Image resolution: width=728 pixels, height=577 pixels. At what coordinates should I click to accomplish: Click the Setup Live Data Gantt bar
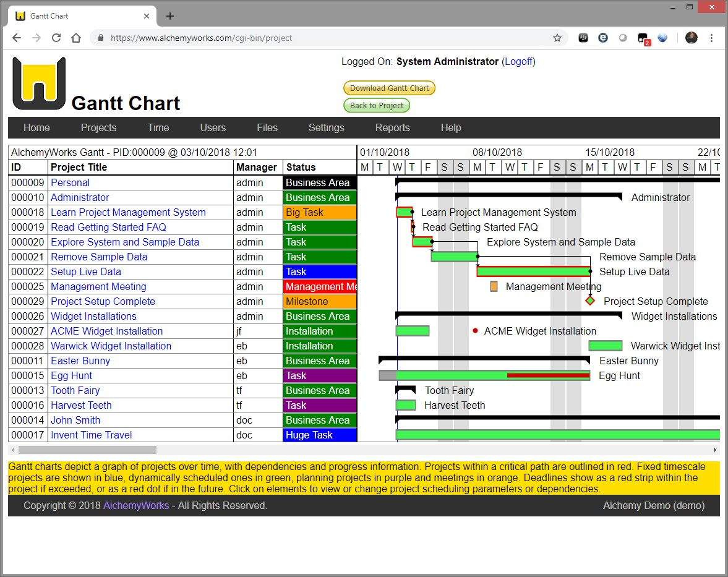click(533, 271)
